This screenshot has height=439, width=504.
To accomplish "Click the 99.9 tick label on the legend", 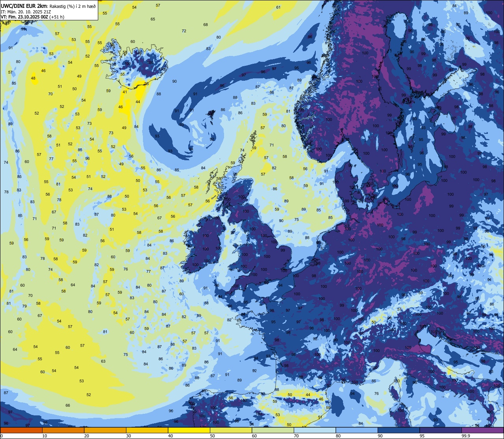I will (466, 436).
